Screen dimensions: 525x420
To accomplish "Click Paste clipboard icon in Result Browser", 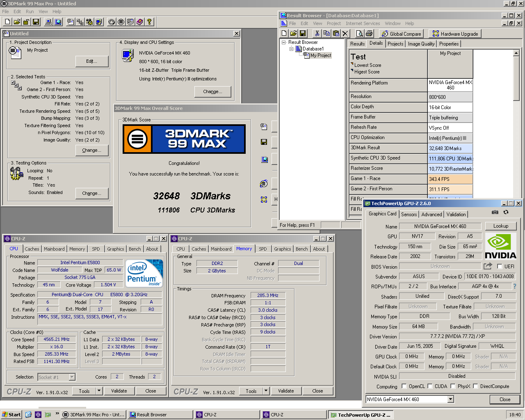I will coord(336,33).
